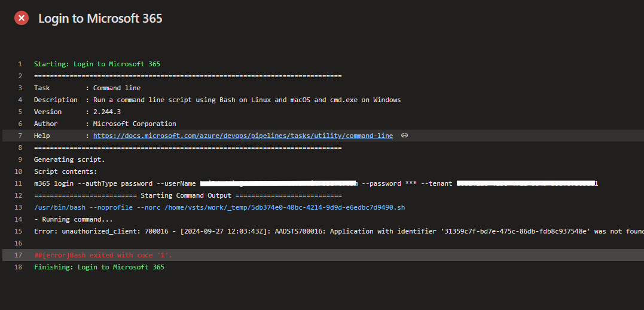Click line number 11 in the gutter
Viewport: 644px width, 310px height.
(18, 183)
